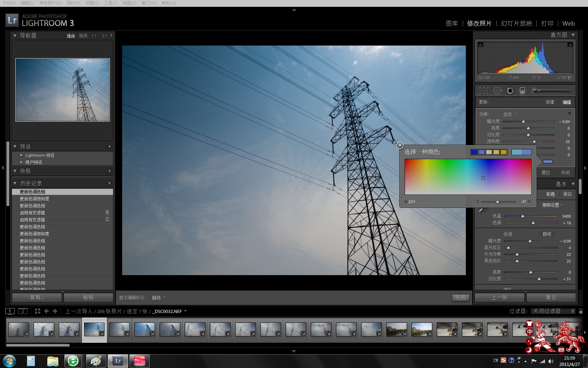Switch to the 幻灯片放映 module
Viewport: 588px width, 368px height.
point(516,23)
